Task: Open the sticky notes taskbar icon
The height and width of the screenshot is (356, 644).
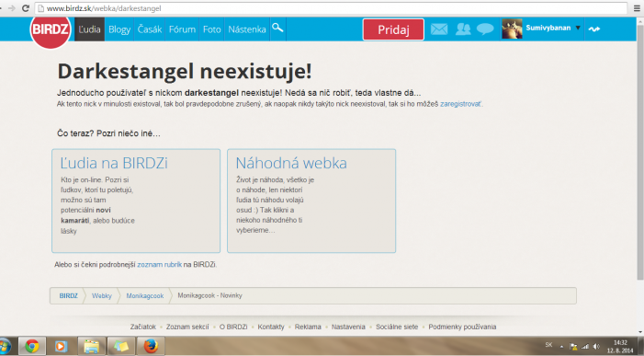Action: tap(120, 346)
